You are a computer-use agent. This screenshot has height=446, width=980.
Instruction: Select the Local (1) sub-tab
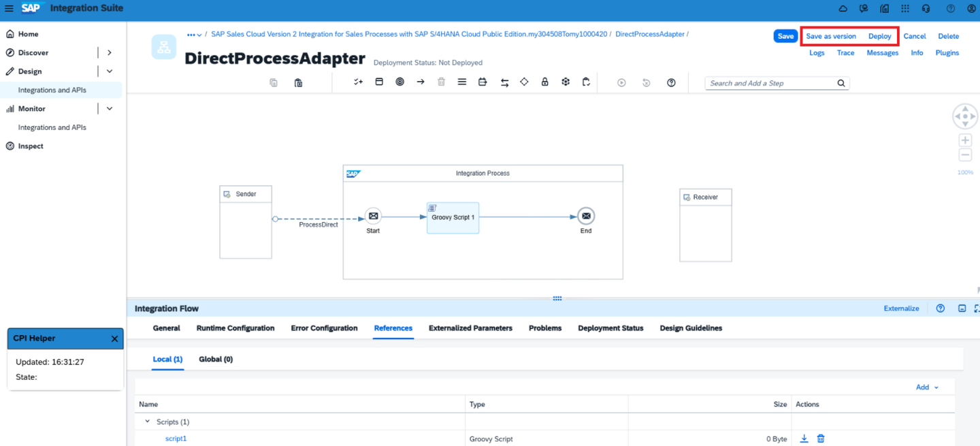167,359
